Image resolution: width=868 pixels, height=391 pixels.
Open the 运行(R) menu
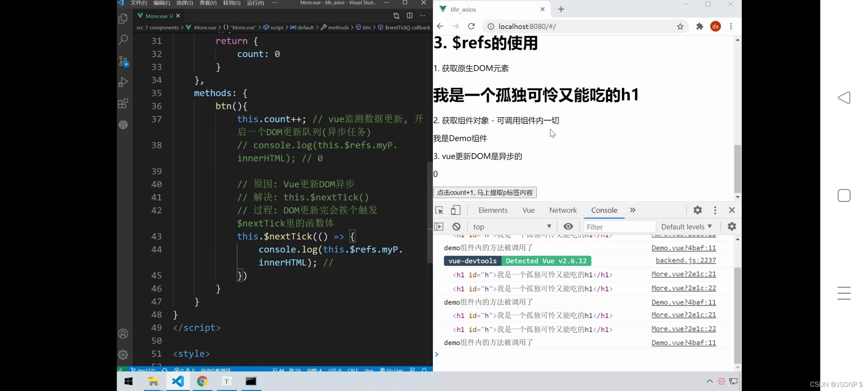click(255, 3)
